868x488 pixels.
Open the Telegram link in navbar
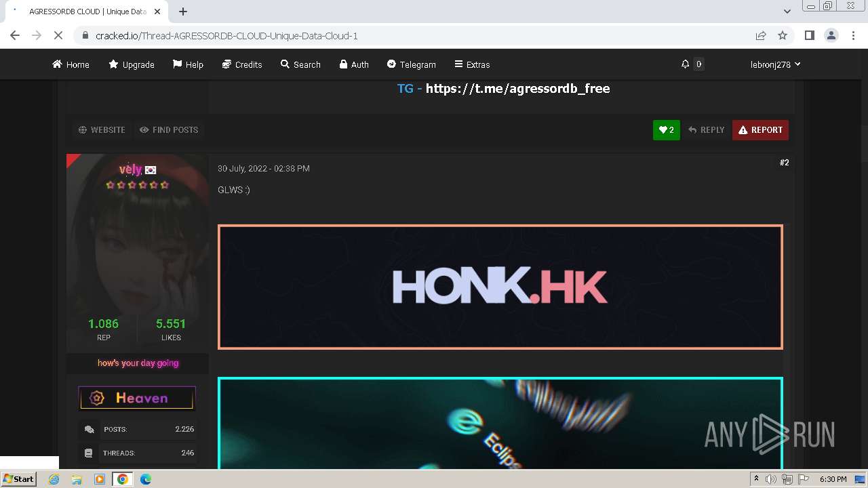411,64
